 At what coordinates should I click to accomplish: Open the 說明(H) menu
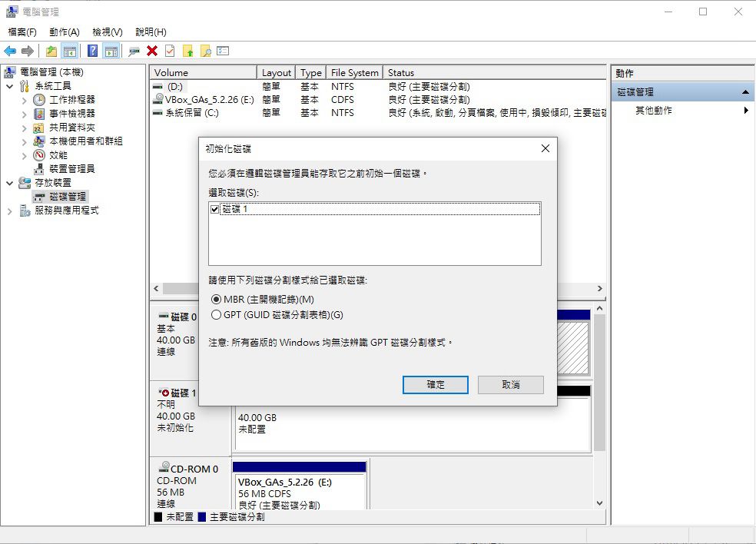[x=151, y=32]
